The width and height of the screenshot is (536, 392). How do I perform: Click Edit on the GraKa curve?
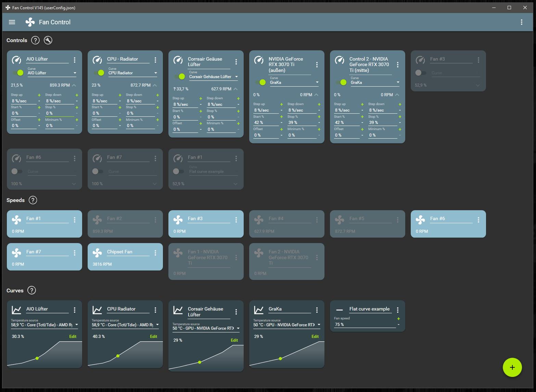click(315, 337)
